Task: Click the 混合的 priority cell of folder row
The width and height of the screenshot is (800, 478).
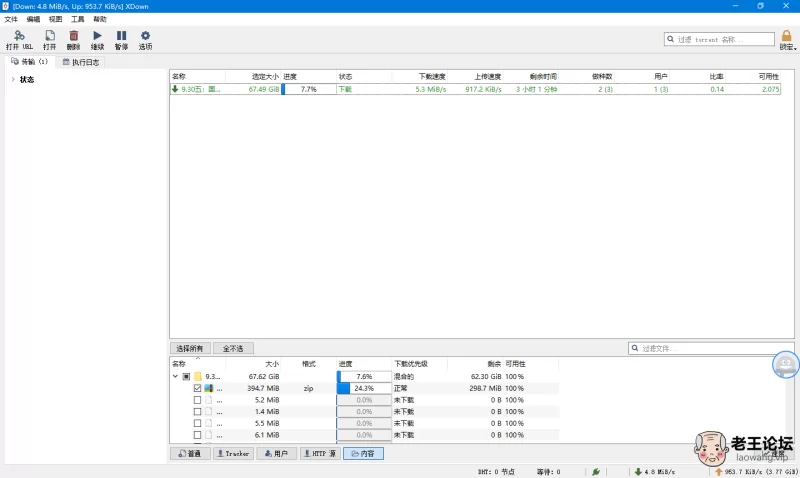Action: [404, 376]
